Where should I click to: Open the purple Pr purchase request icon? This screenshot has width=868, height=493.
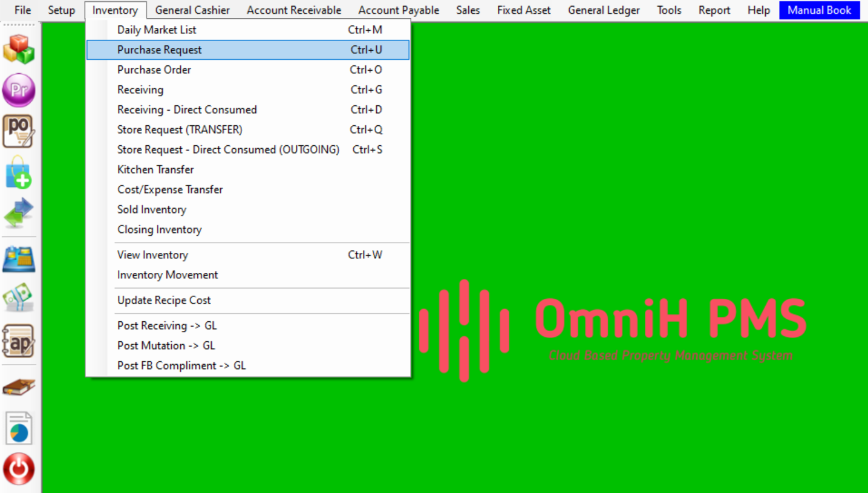click(19, 90)
